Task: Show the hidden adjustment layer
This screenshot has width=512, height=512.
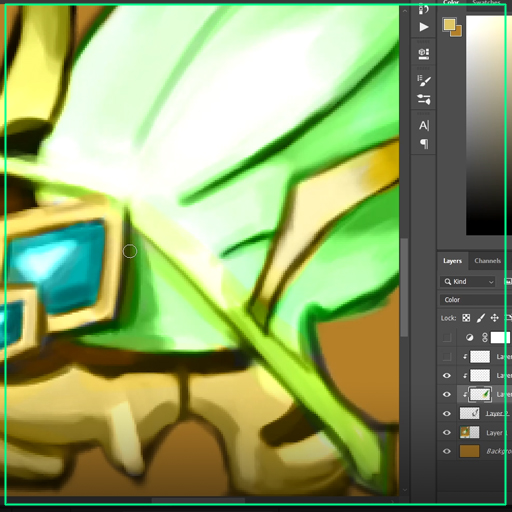Action: click(x=447, y=338)
